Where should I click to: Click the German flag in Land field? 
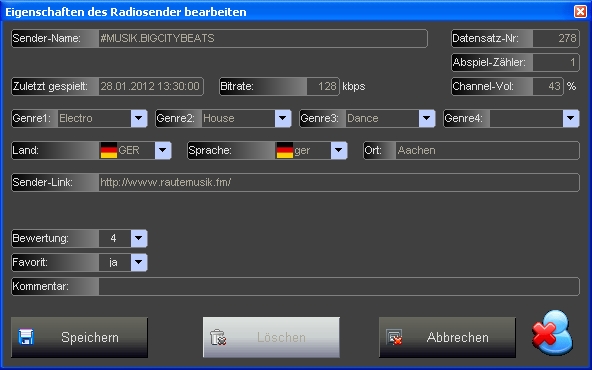(109, 150)
